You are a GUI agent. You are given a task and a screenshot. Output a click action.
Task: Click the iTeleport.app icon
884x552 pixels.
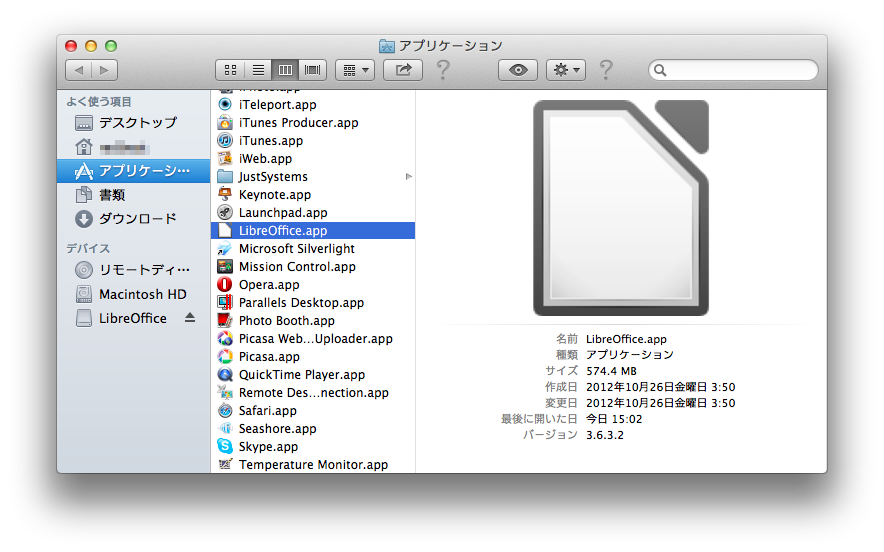(x=225, y=104)
